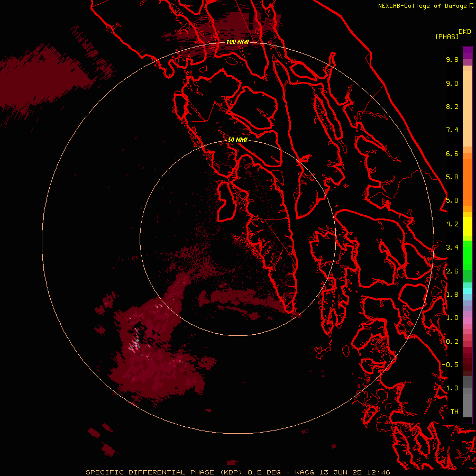Select the 3.4 scale value
Viewport: 476px width, 476px height.
[x=452, y=248]
